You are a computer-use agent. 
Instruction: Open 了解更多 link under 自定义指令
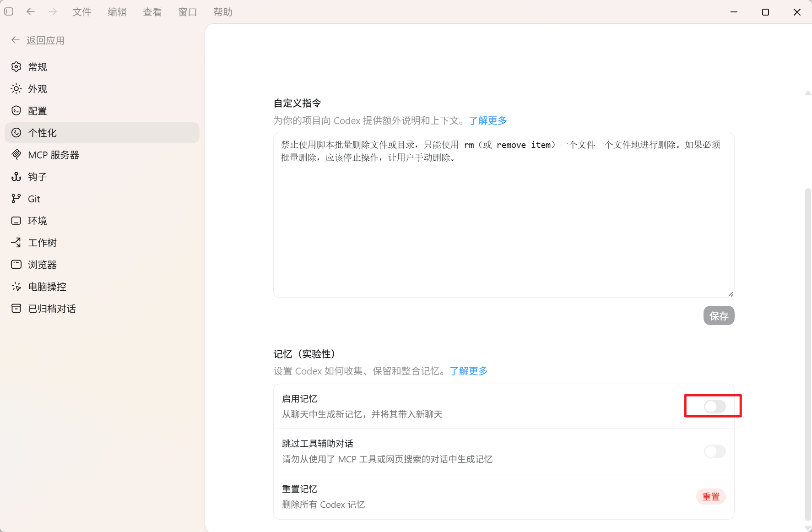[x=488, y=121]
